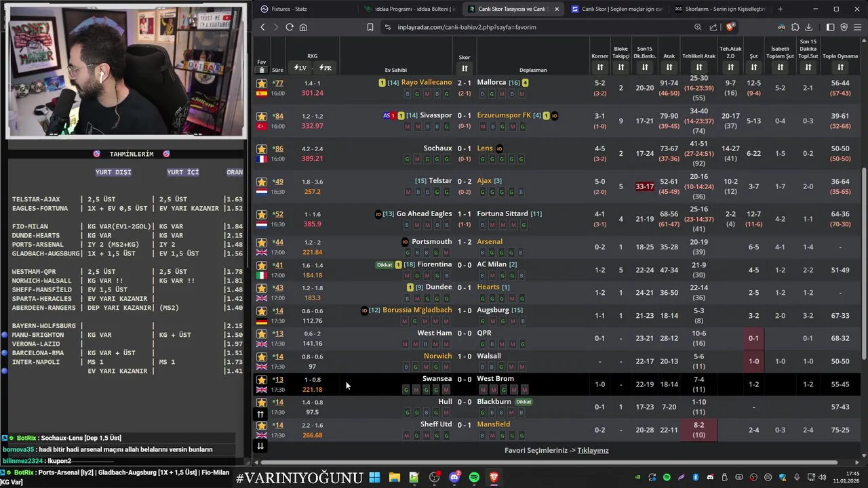The width and height of the screenshot is (868, 488).
Task: Click the Dikkat badge beside Blackburn
Action: pyautogui.click(x=524, y=402)
